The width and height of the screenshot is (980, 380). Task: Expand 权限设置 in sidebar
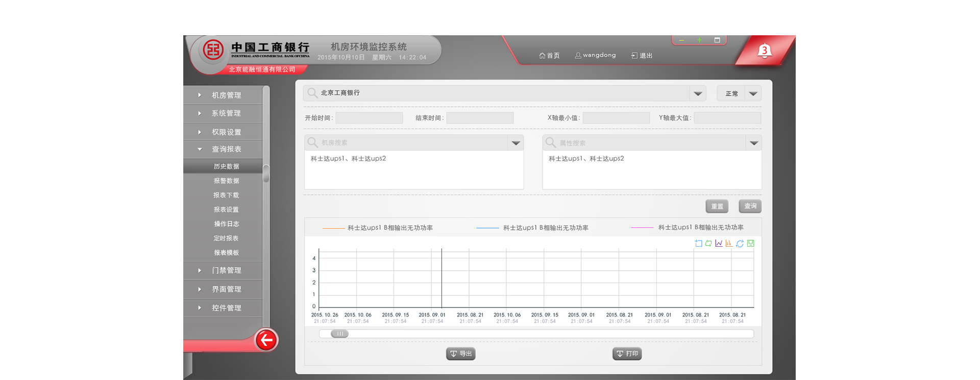[x=223, y=132]
